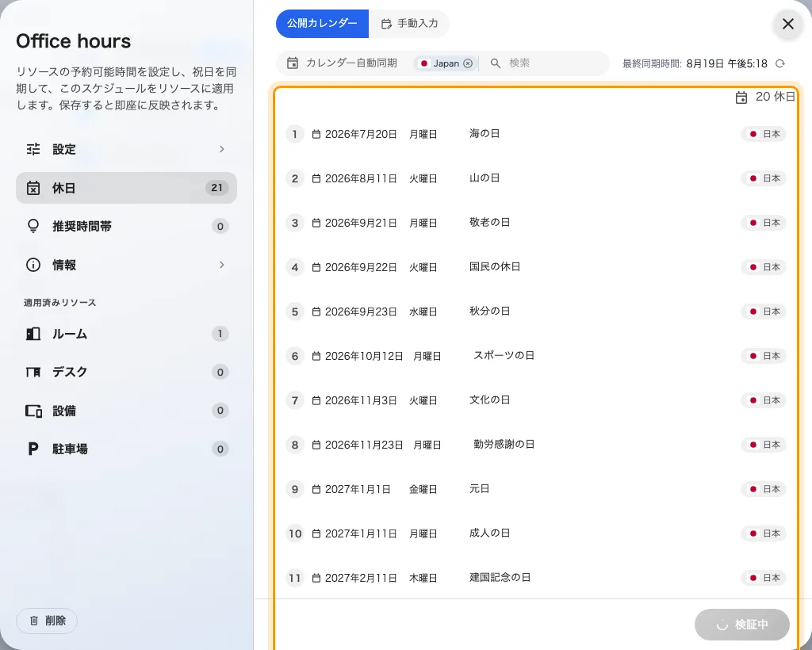Click the 推奨時間帯 lightbulb icon
This screenshot has width=812, height=650.
pyautogui.click(x=33, y=226)
